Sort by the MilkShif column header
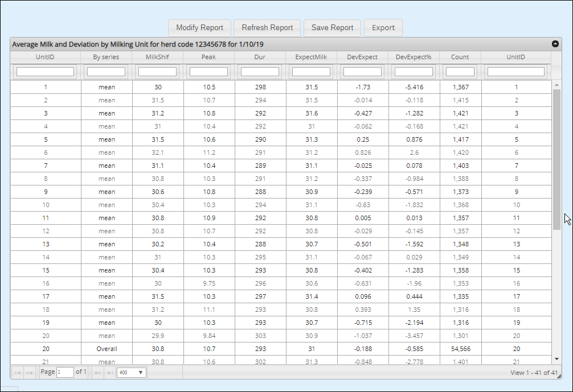 click(x=157, y=57)
